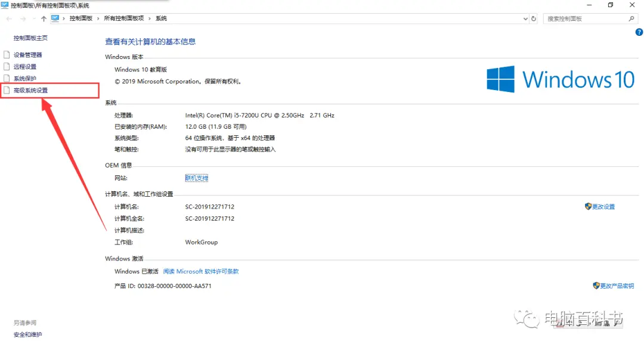Click the system icon in the title bar
The image size is (644, 347).
5,5
